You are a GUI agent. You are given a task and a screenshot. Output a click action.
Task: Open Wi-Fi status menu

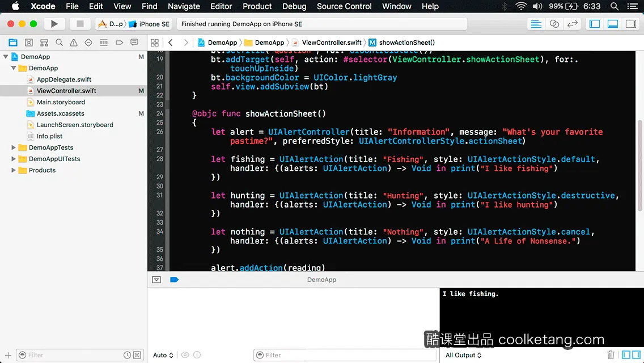coord(521,6)
